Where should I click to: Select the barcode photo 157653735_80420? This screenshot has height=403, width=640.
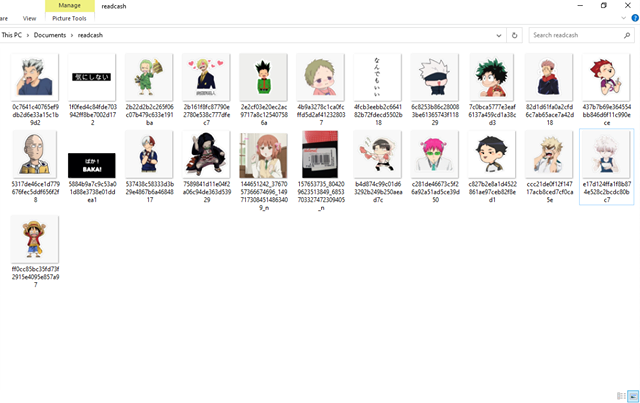point(320,154)
